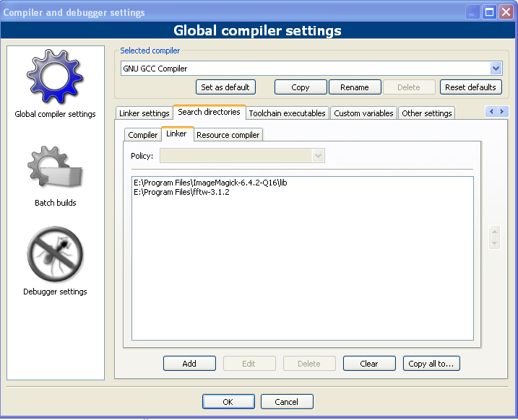This screenshot has width=518, height=420.
Task: Open Resource compiler sub-tab
Action: pos(228,135)
